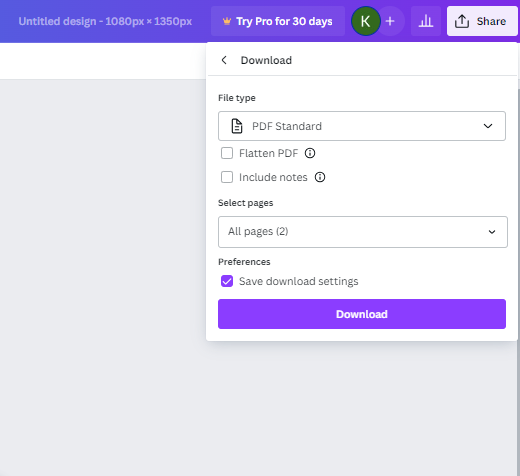Open the analytics bar chart icon
520x476 pixels.
pos(426,21)
